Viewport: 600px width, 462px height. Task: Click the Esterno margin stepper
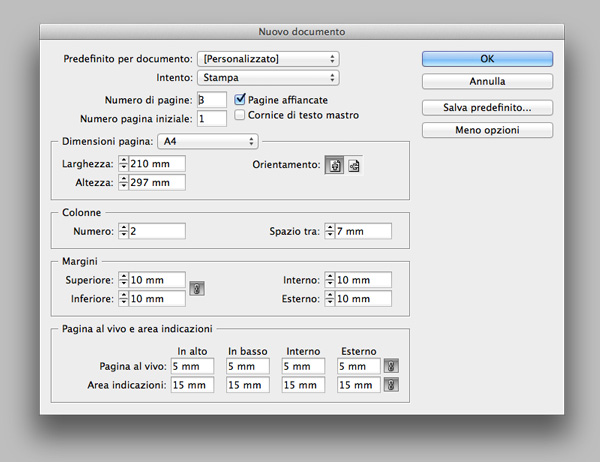click(x=329, y=299)
